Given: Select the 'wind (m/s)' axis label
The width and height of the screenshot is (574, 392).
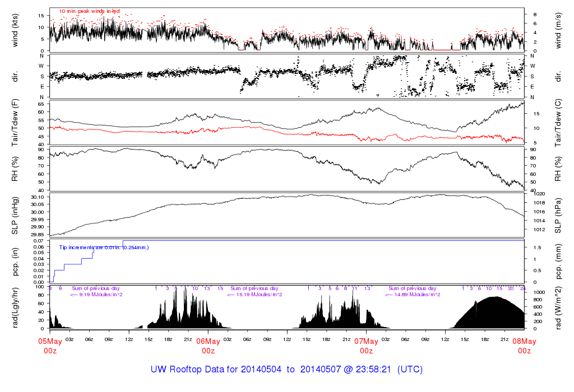Looking at the screenshot, I should tap(558, 30).
